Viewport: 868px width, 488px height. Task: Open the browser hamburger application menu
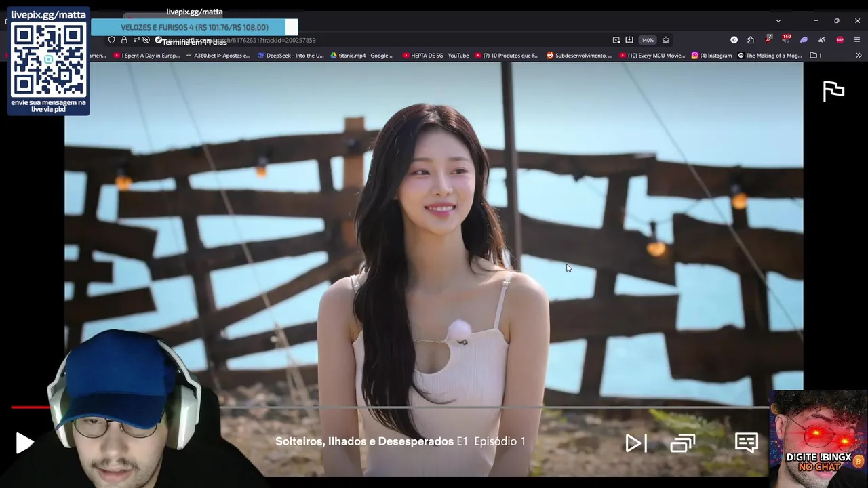857,40
